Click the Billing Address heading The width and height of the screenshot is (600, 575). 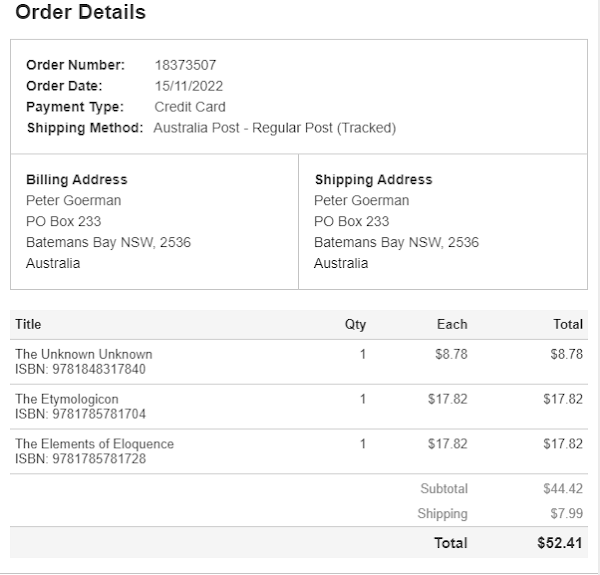coord(76,180)
